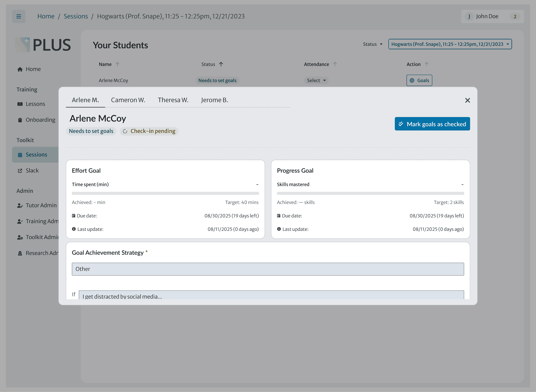536x392 pixels.
Task: Open the Status filter dropdown
Action: click(372, 44)
